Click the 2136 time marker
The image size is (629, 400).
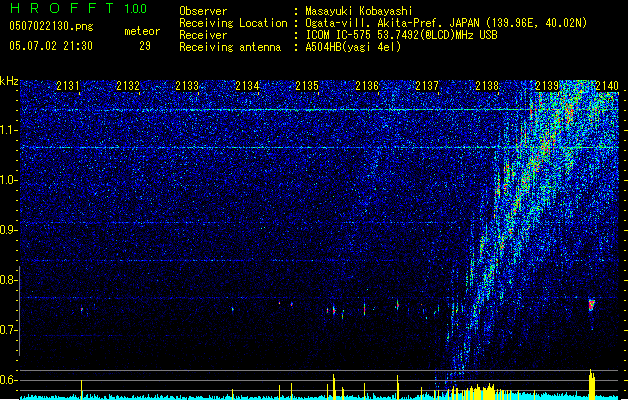[367, 86]
